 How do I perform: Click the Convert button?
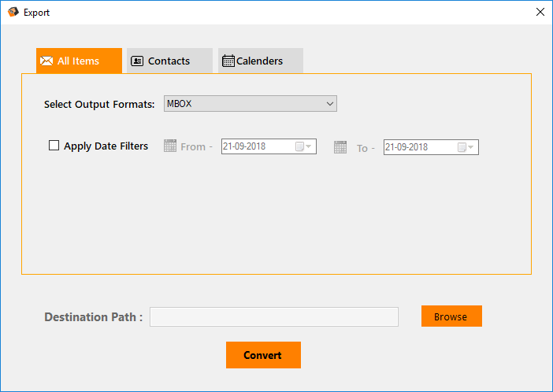(263, 355)
